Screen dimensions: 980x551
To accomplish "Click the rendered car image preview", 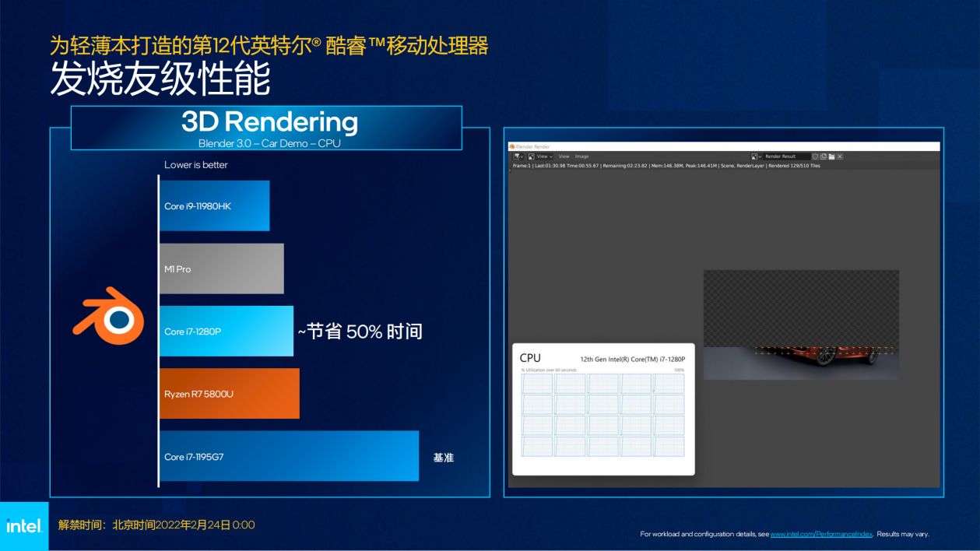I will (801, 325).
